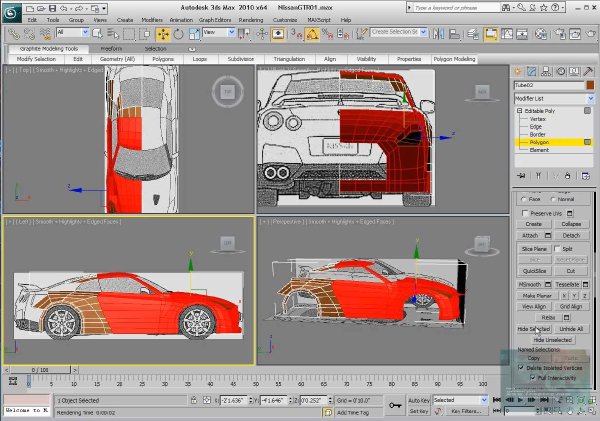Switch to the Create command panel

pos(518,71)
